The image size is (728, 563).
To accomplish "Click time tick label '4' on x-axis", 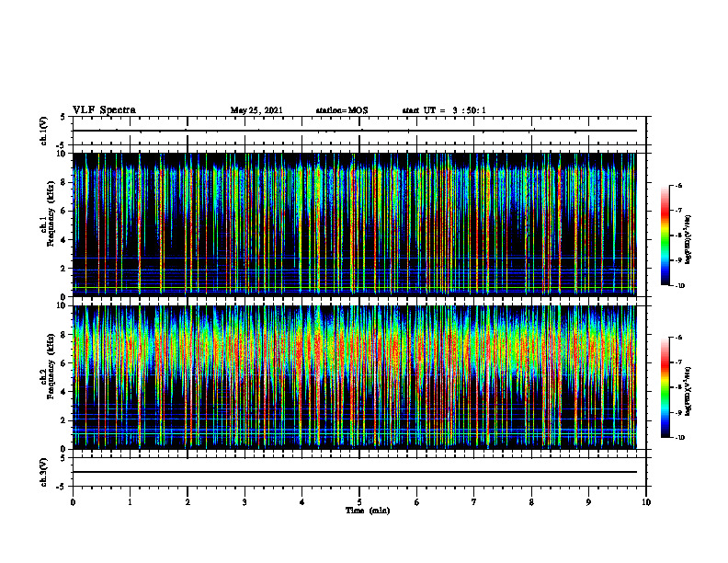I will coord(302,502).
